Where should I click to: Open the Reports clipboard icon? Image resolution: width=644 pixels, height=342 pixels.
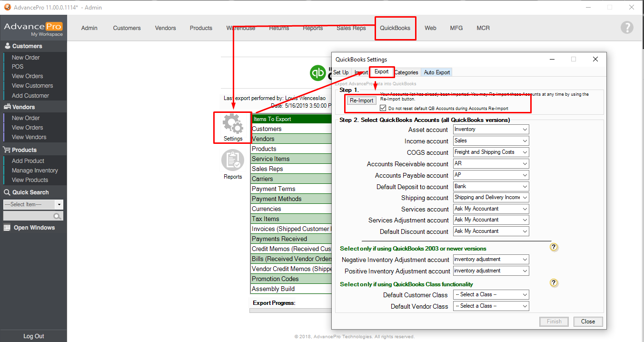(x=233, y=161)
